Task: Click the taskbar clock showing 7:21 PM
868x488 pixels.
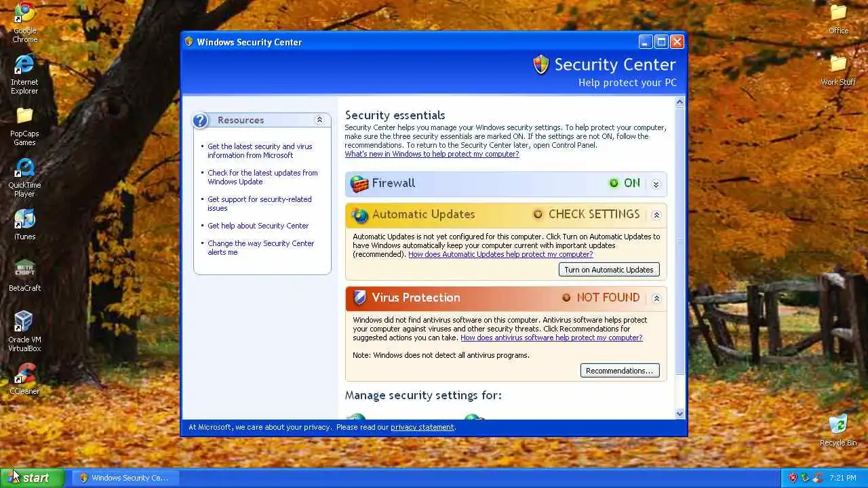Action: click(842, 478)
